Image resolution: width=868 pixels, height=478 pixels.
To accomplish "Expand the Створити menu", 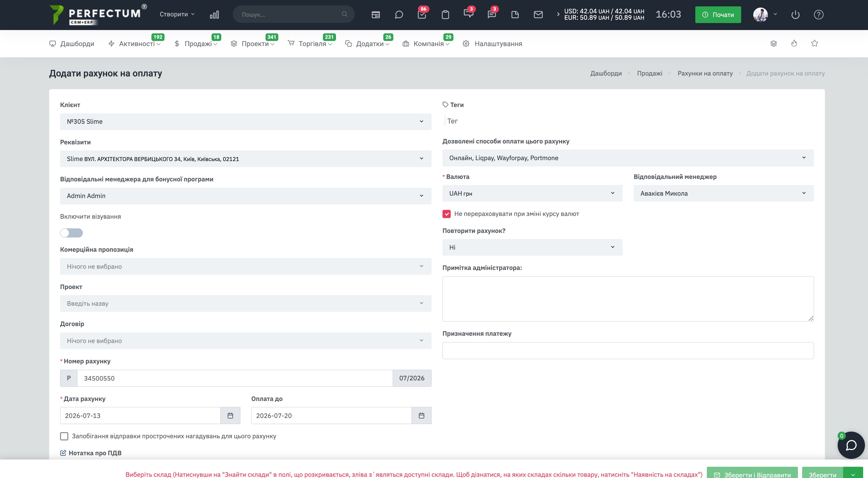I will point(177,14).
